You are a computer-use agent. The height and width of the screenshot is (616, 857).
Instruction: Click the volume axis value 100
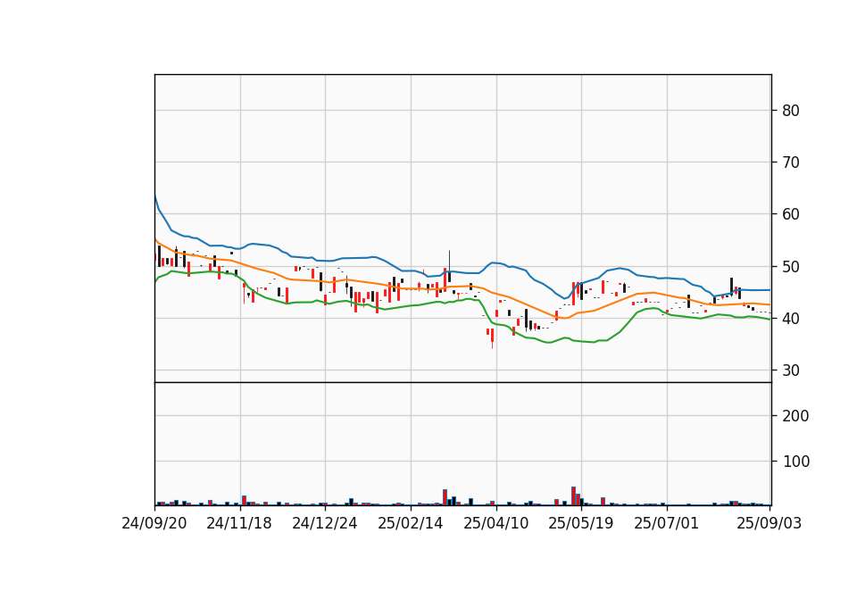tap(795, 462)
